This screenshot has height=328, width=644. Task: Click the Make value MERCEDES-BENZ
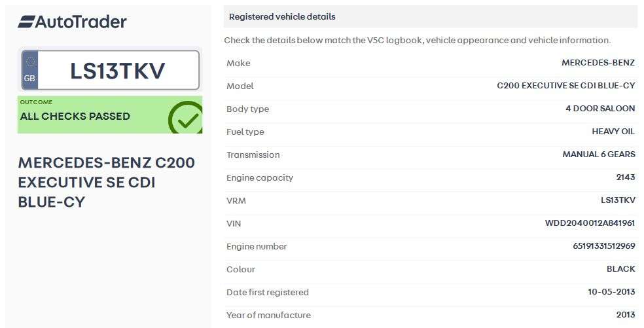click(x=598, y=63)
